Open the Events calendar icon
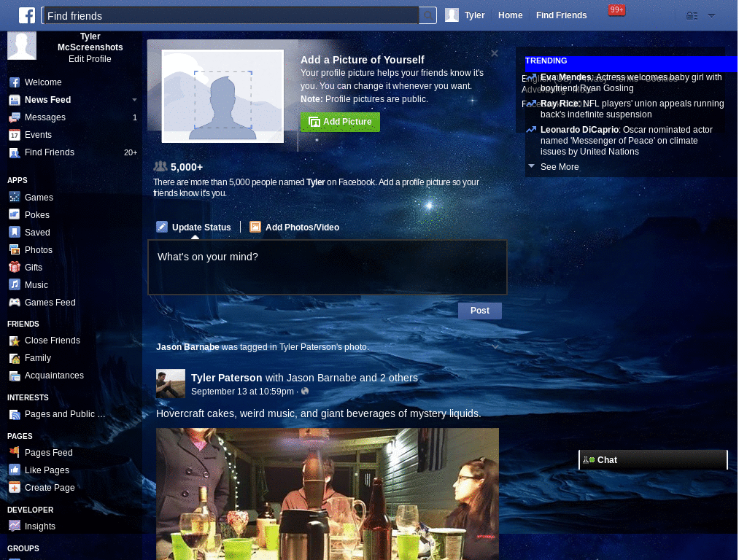The width and height of the screenshot is (747, 560). pos(15,135)
